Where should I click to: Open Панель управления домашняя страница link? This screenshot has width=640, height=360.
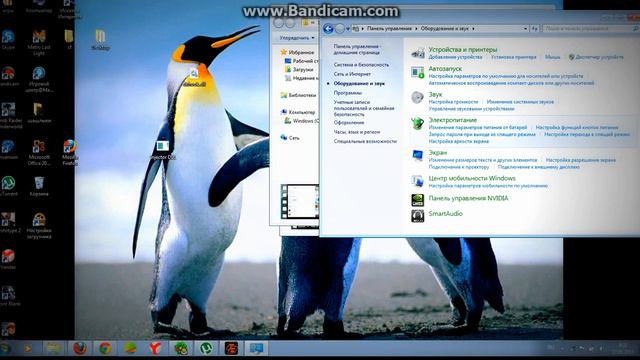pyautogui.click(x=357, y=49)
